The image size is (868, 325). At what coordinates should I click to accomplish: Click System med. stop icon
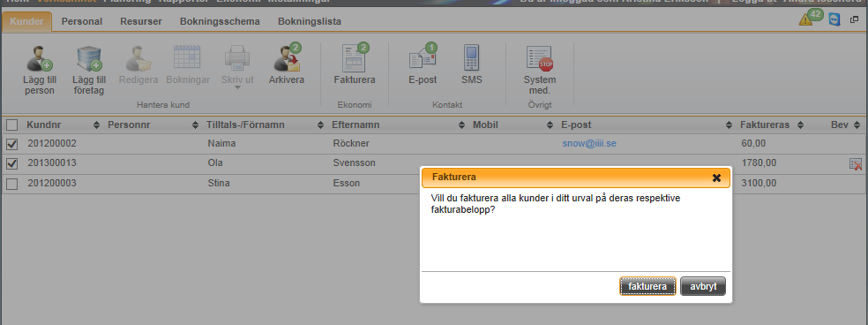[540, 58]
